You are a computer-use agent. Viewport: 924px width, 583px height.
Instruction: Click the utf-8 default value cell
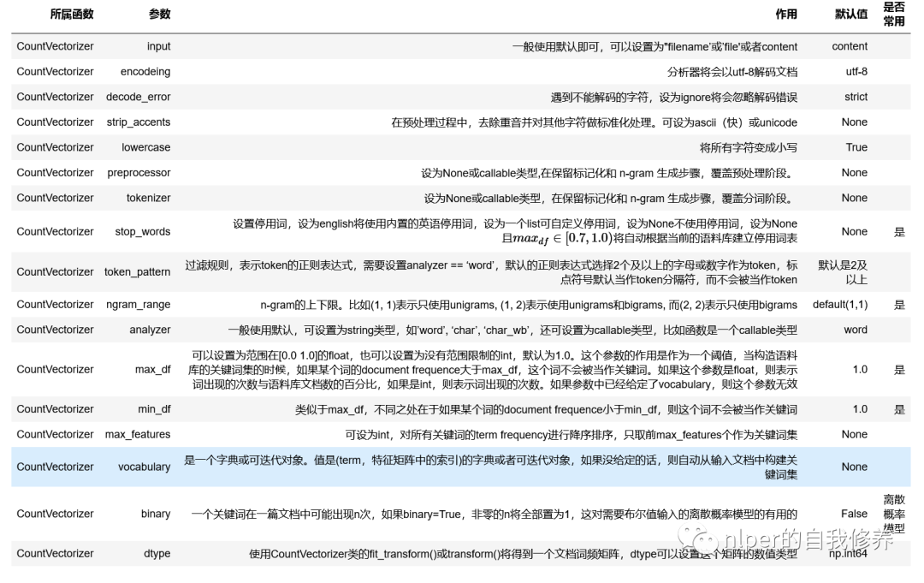tap(856, 71)
